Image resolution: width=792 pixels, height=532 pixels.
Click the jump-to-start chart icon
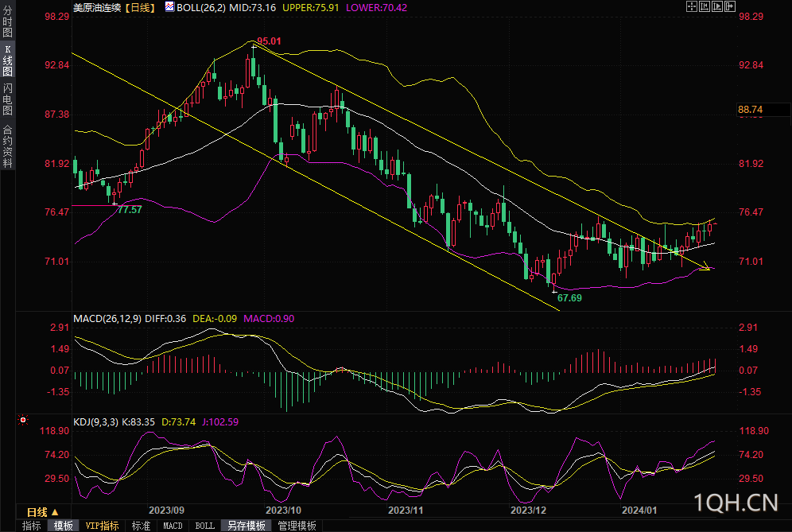pos(704,6)
